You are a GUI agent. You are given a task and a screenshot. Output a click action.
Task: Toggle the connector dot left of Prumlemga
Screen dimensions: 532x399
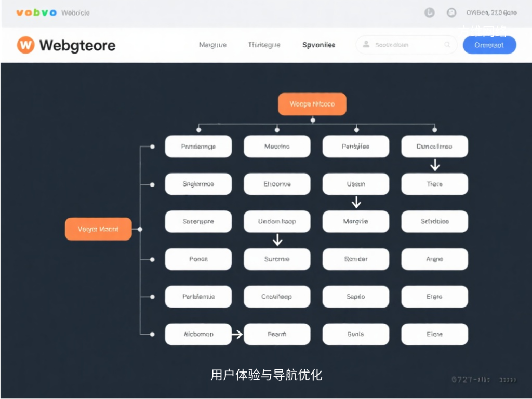coord(152,146)
